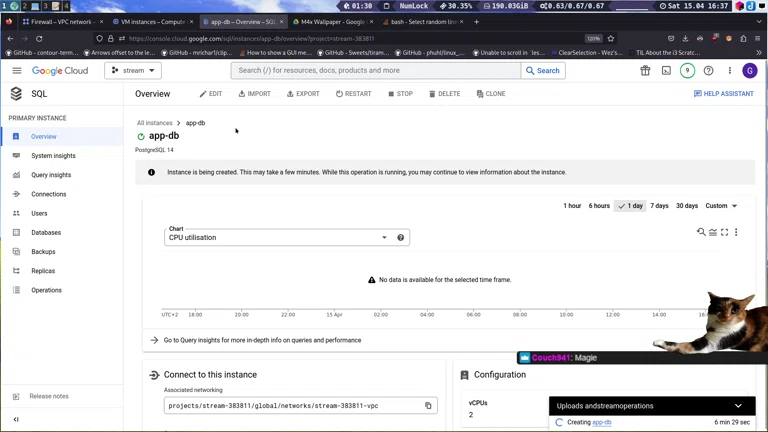Open Release notes link

48,396
